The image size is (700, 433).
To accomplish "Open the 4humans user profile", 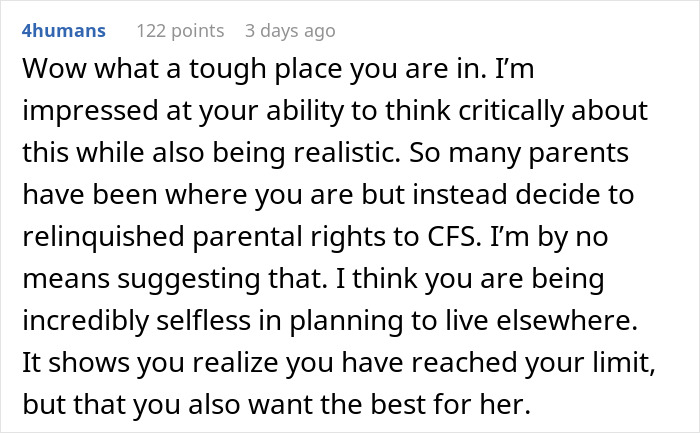I will (x=63, y=31).
